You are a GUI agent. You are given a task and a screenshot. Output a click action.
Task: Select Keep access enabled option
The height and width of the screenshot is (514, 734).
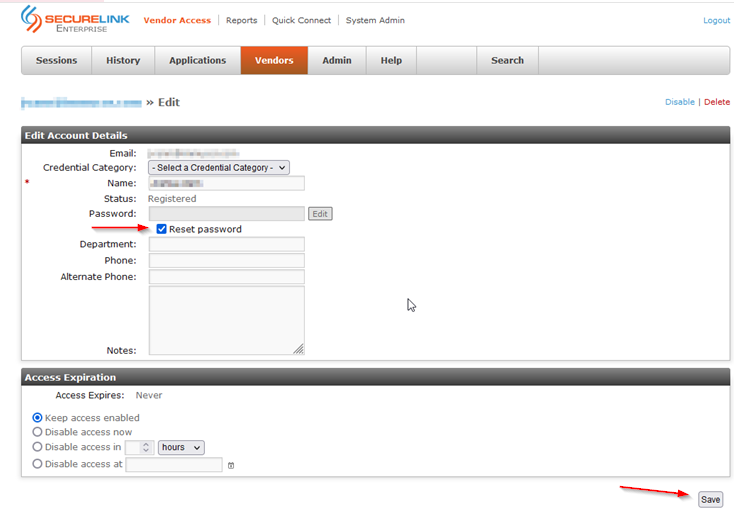tap(37, 418)
